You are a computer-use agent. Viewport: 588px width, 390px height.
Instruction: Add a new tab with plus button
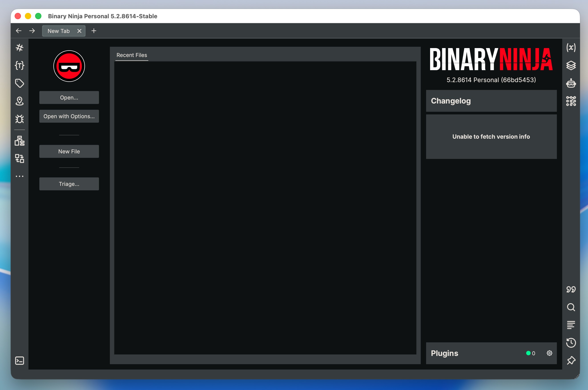tap(94, 31)
